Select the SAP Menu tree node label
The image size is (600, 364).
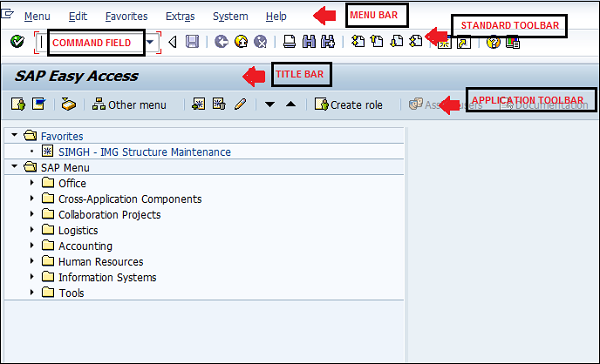point(65,168)
